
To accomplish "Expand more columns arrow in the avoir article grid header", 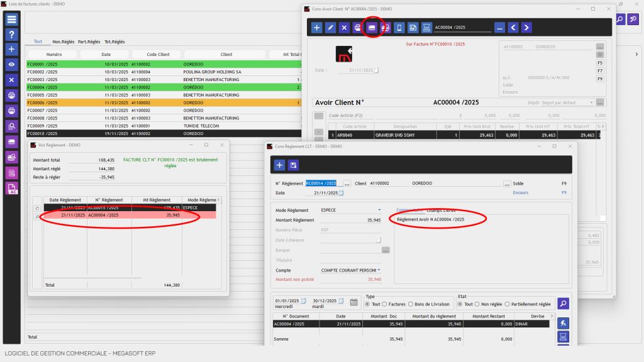I will point(602,126).
